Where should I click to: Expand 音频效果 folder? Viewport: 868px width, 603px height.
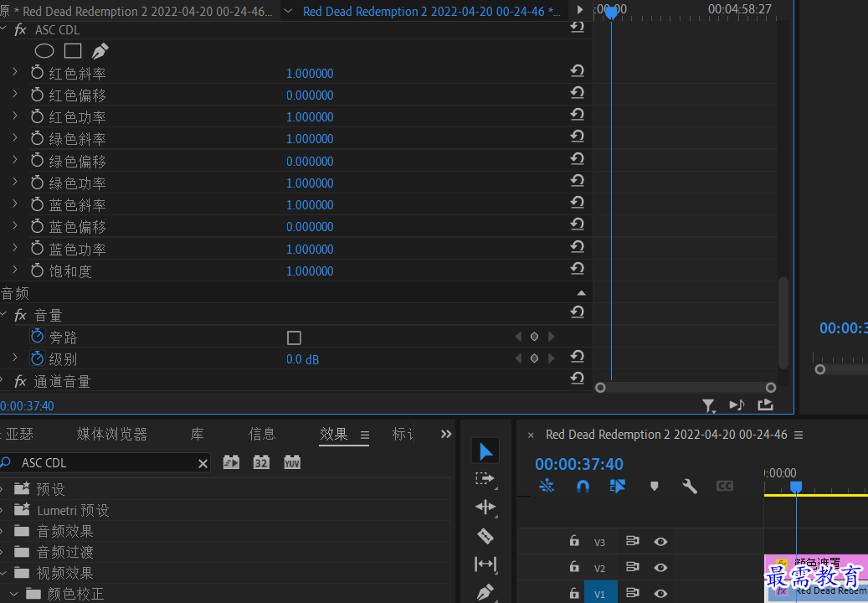tap(3, 531)
